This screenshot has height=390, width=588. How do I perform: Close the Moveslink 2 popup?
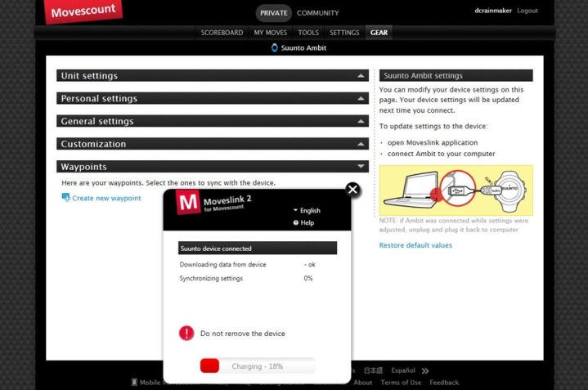coord(352,190)
